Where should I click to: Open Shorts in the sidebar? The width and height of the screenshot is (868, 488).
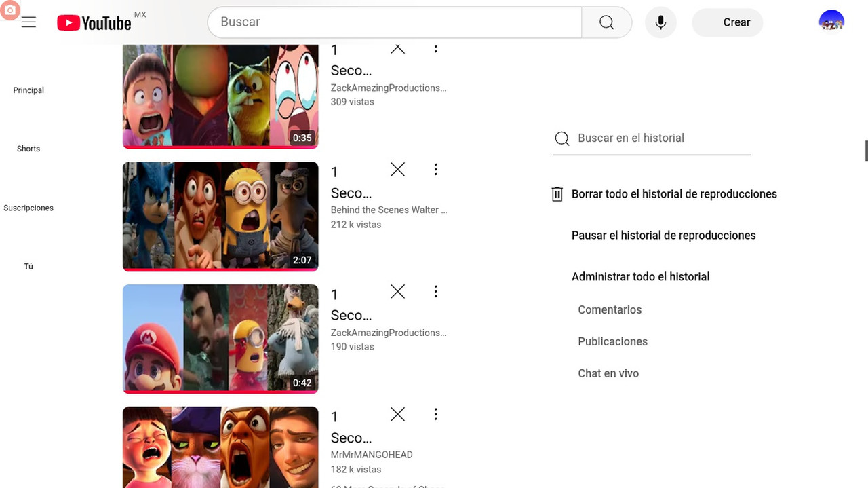pos(28,149)
